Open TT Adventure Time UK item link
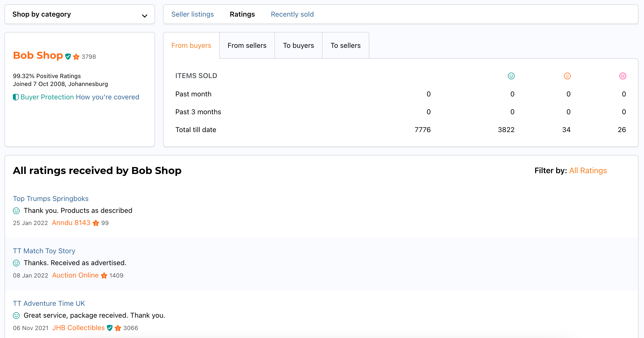644x338 pixels. pyautogui.click(x=49, y=304)
